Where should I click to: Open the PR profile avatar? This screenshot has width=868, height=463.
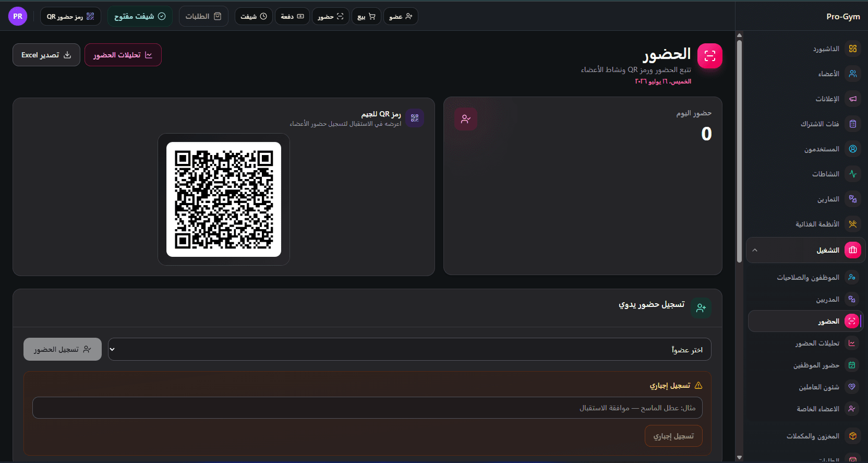[18, 16]
